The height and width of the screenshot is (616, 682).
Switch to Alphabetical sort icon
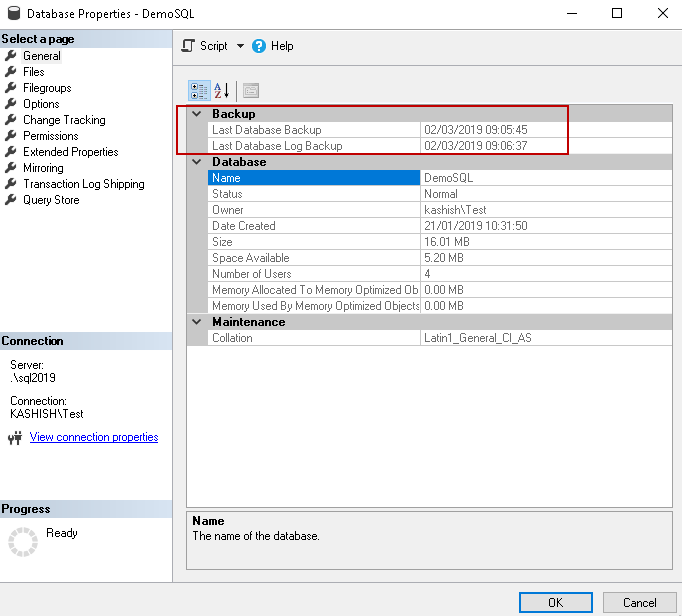[x=221, y=91]
